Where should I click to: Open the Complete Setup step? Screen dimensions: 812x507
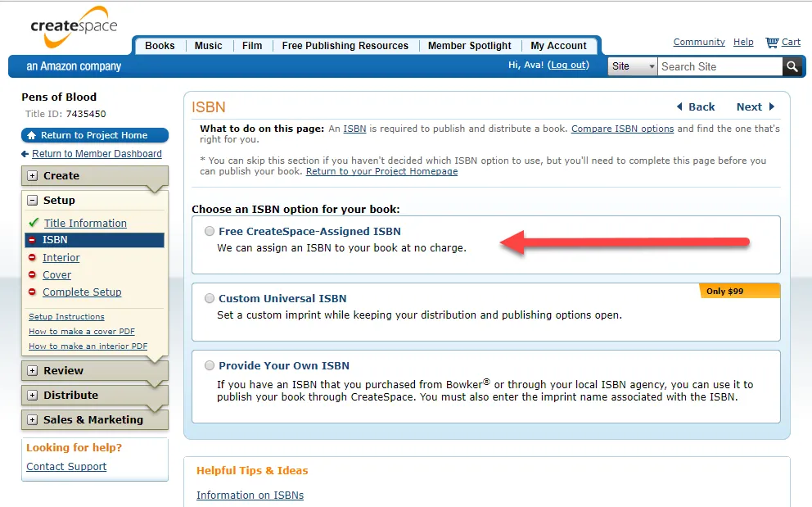(x=82, y=292)
